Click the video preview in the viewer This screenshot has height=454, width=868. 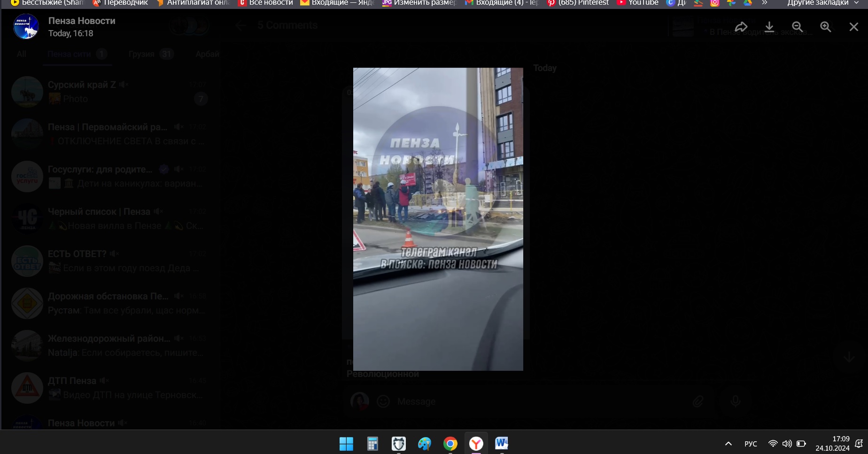pyautogui.click(x=438, y=219)
